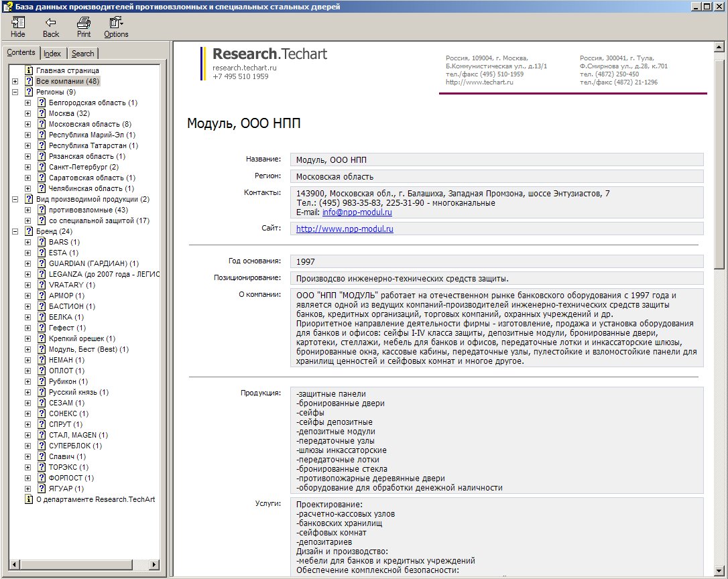The image size is (728, 579).
Task: Click the icon beside ЯГУАР (1)
Action: point(42,489)
